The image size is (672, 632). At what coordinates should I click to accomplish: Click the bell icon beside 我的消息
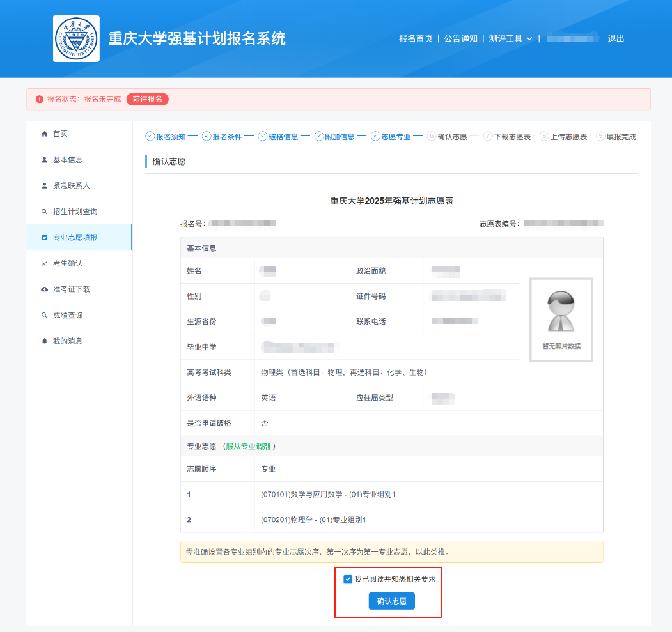pos(44,341)
